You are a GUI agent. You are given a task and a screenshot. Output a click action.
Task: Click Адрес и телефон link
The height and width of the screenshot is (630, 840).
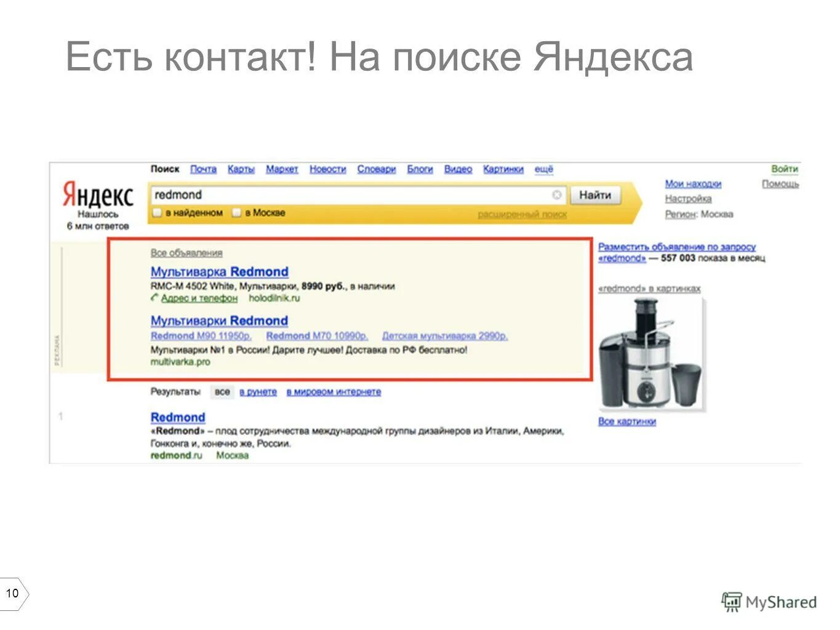click(x=199, y=298)
